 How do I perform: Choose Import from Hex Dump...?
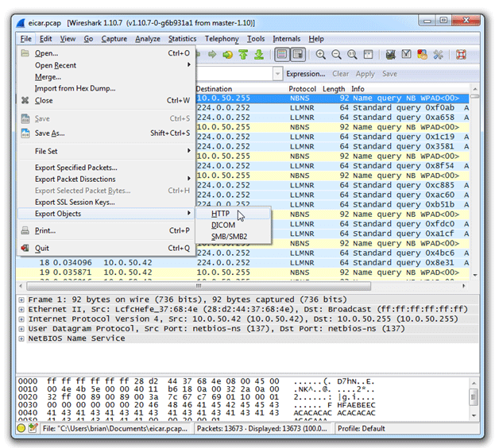click(x=106, y=88)
